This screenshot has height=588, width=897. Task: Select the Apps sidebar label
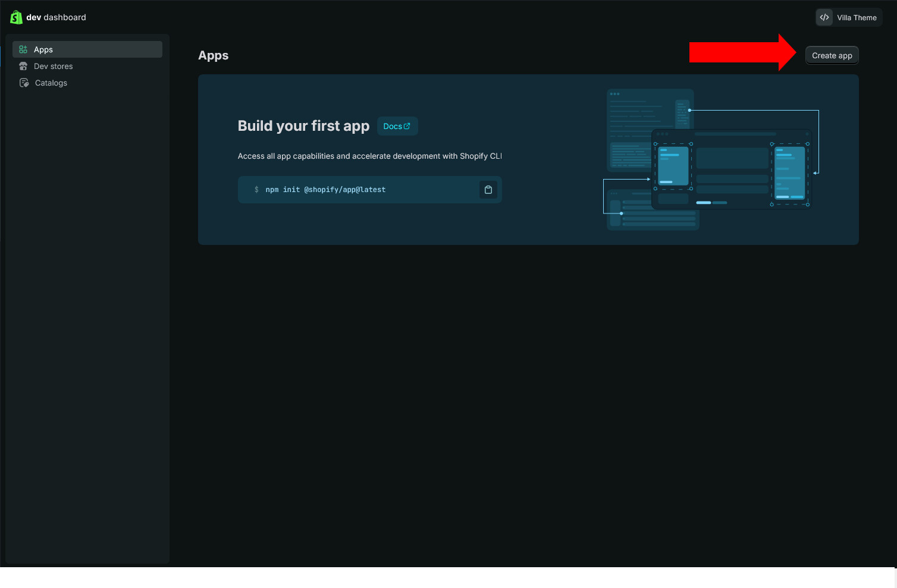[43, 50]
